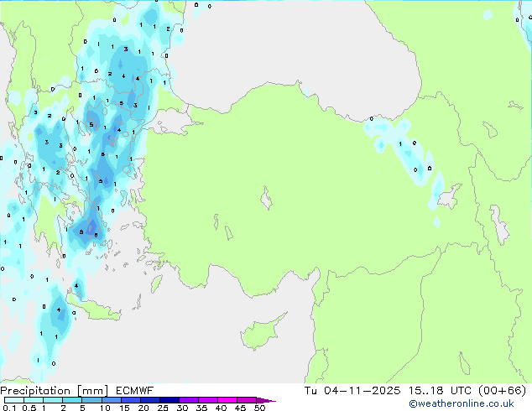Select the 'UTC' label text

(461, 391)
